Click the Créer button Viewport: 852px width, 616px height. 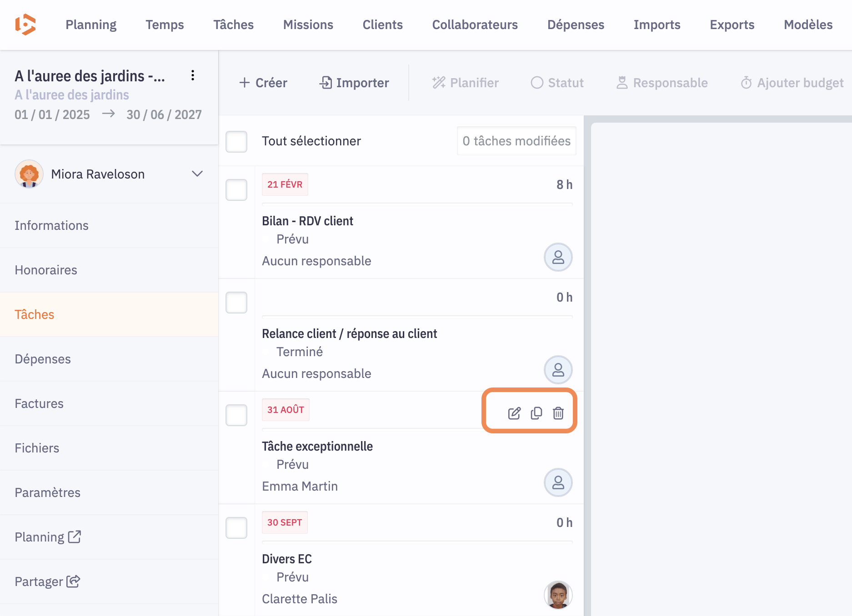pyautogui.click(x=263, y=83)
